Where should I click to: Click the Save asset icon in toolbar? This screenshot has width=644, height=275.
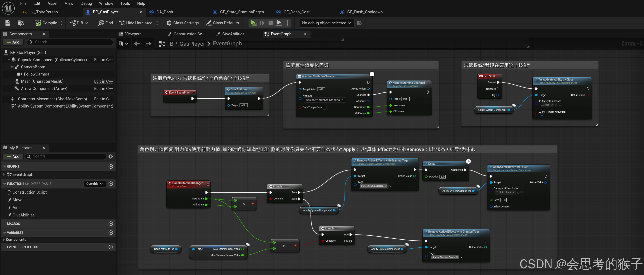pos(8,23)
